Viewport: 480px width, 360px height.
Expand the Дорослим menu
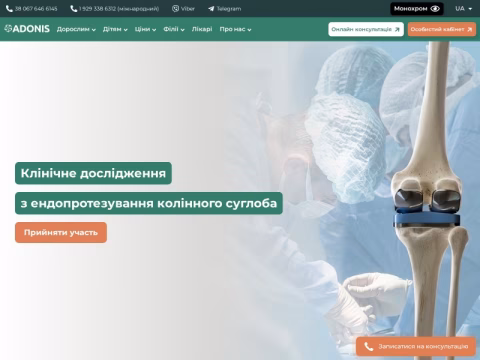(76, 29)
